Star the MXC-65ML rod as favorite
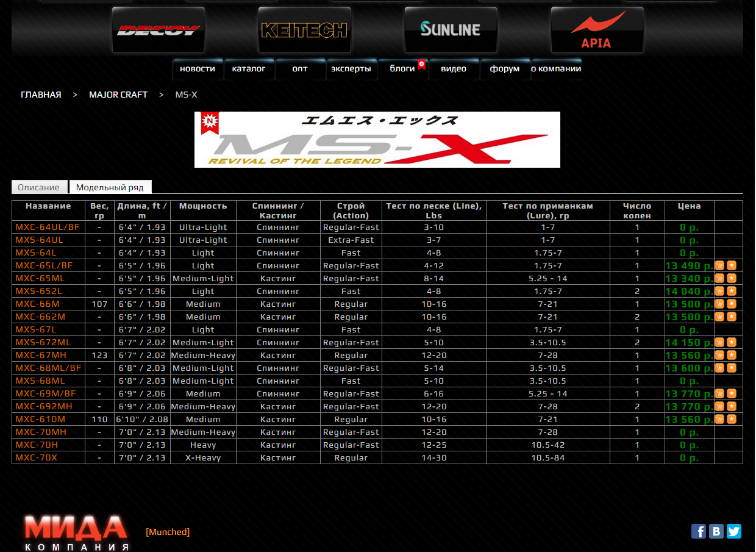The image size is (756, 552). 732,278
